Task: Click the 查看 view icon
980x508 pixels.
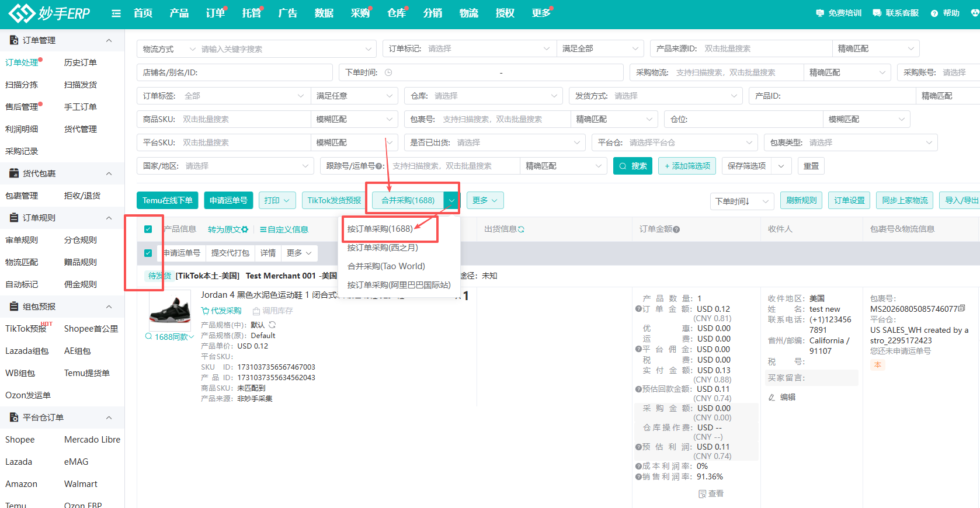Action: (703, 494)
